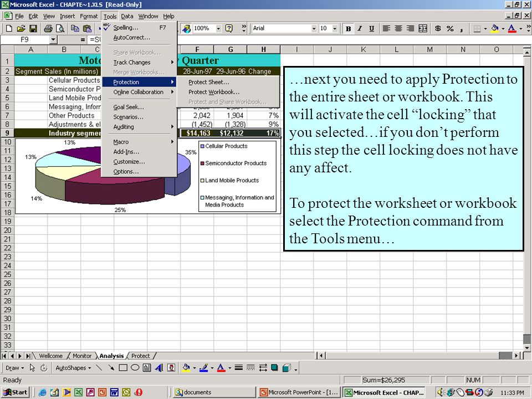Click the vertical scrollbar down arrow
The image size is (532, 399).
point(526,348)
